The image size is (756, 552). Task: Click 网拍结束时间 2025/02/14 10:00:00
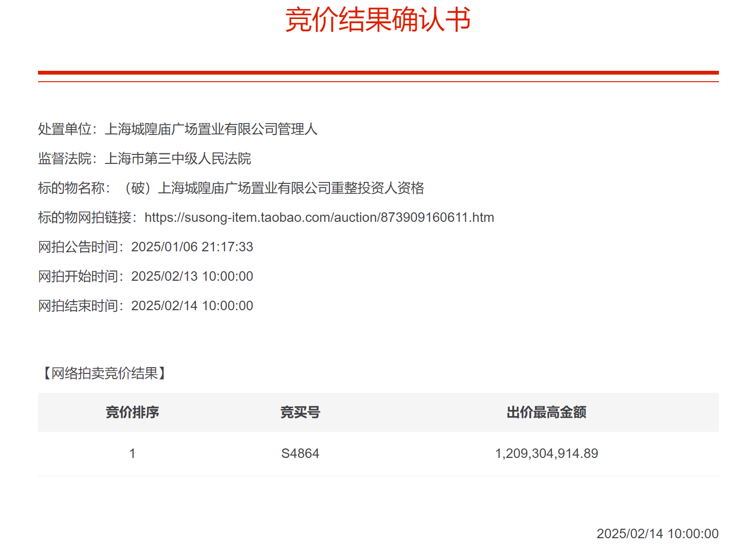click(x=145, y=306)
